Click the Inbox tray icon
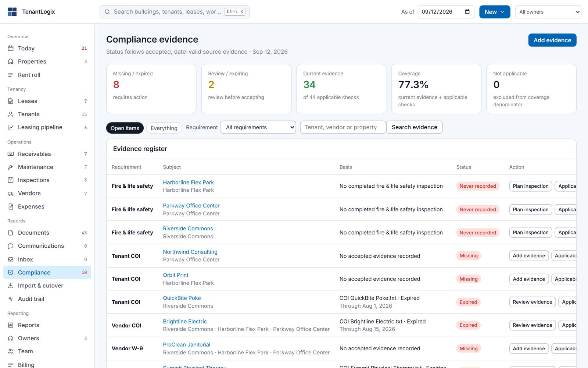 click(11, 259)
